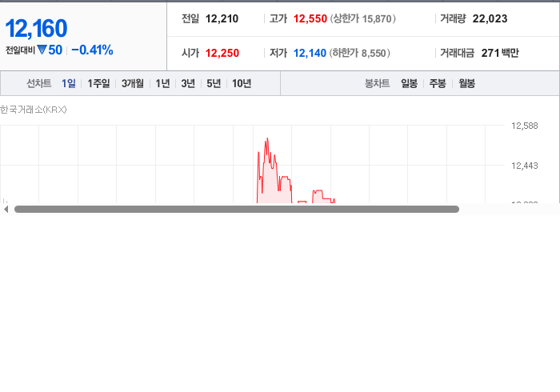Viewport: 560px width, 392px height.
Task: Click the current price 12,160
Action: tap(36, 28)
